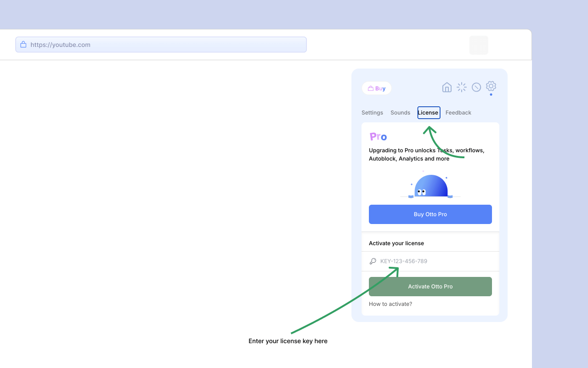Open the Otto home icon
Screen dimensions: 588x368
(x=447, y=87)
